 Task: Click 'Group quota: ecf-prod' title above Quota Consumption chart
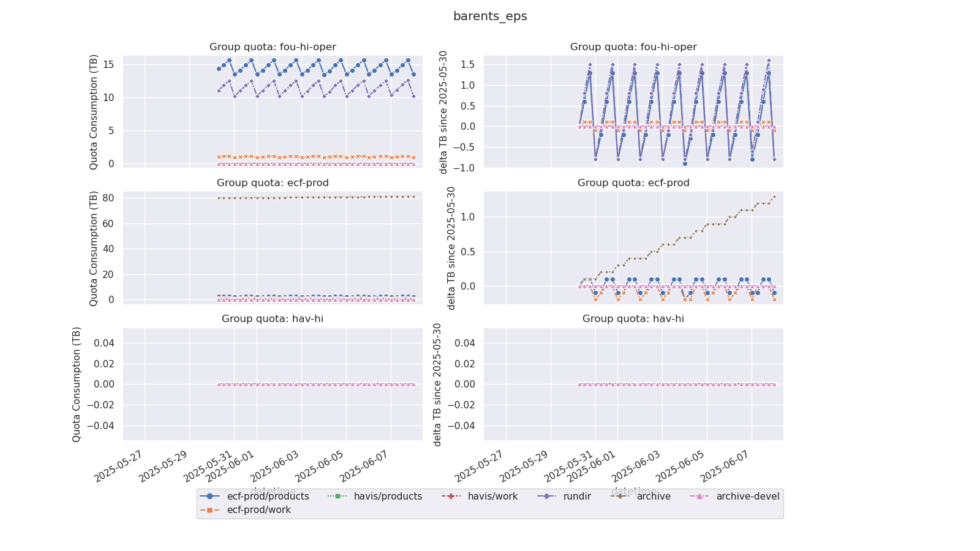point(273,183)
